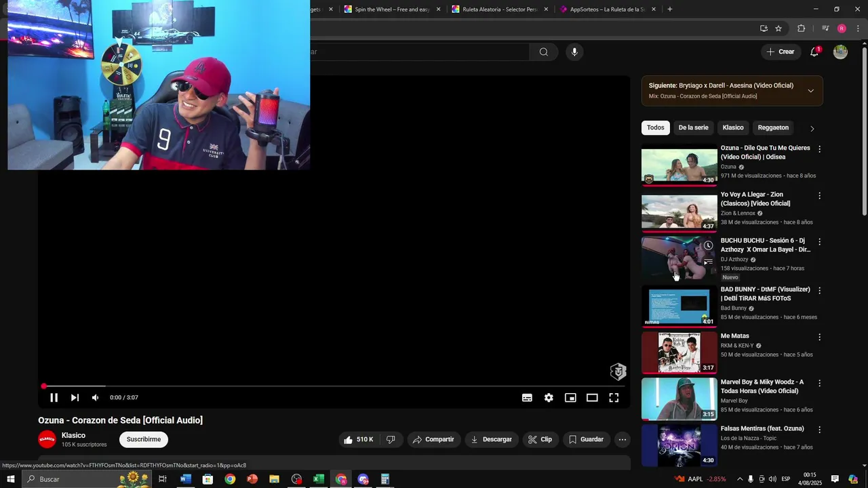Open browser profile R avatar
This screenshot has height=488, width=868.
click(x=842, y=28)
